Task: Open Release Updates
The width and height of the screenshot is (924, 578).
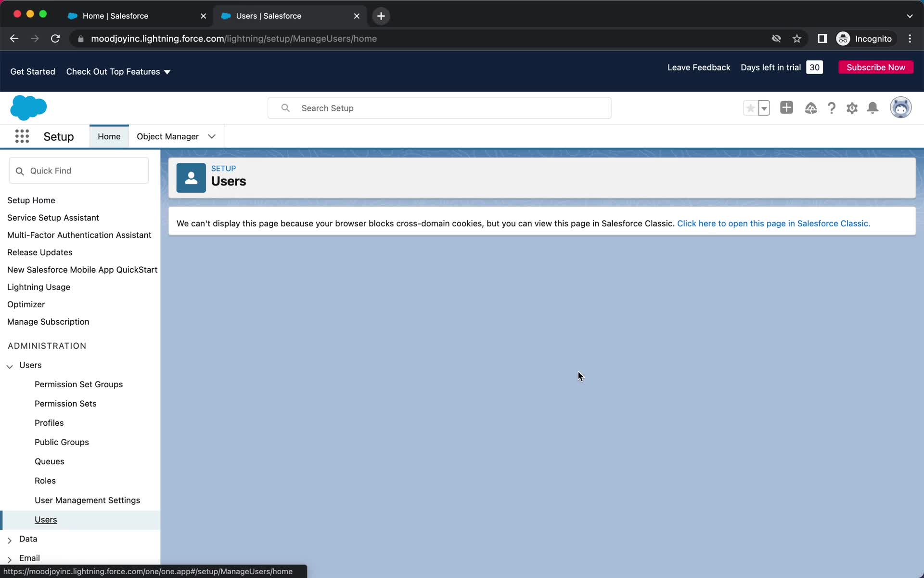Action: 40,252
